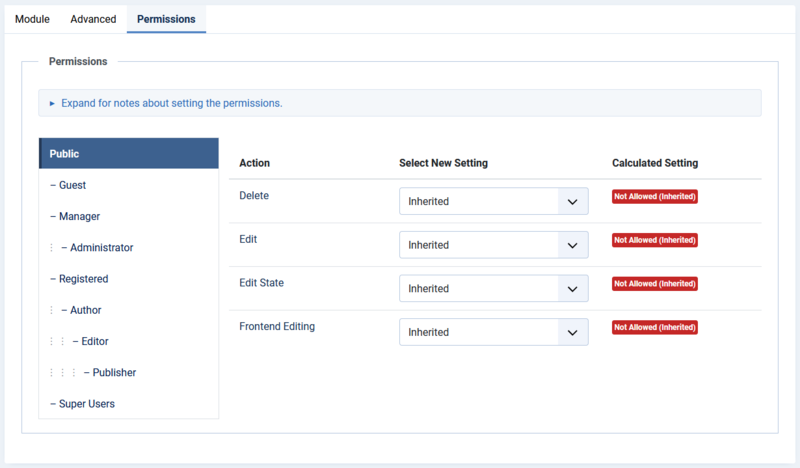
Task: Choose the Manager user group
Action: click(129, 216)
